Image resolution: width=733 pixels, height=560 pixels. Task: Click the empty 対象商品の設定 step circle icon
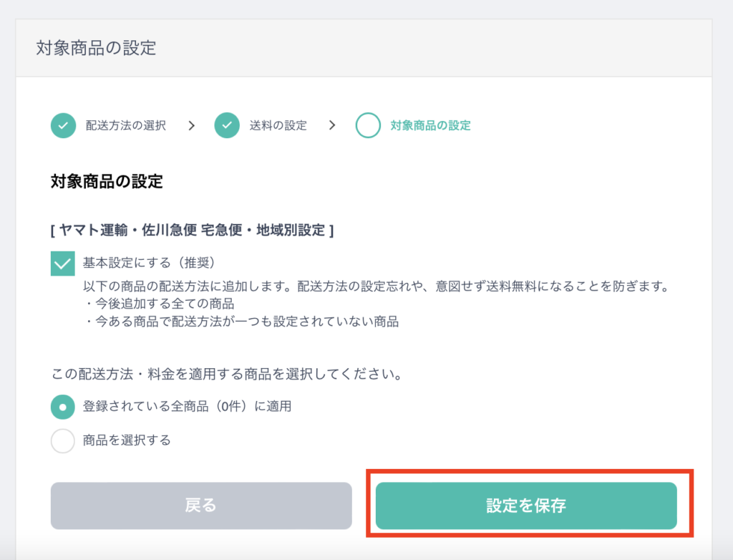(368, 125)
